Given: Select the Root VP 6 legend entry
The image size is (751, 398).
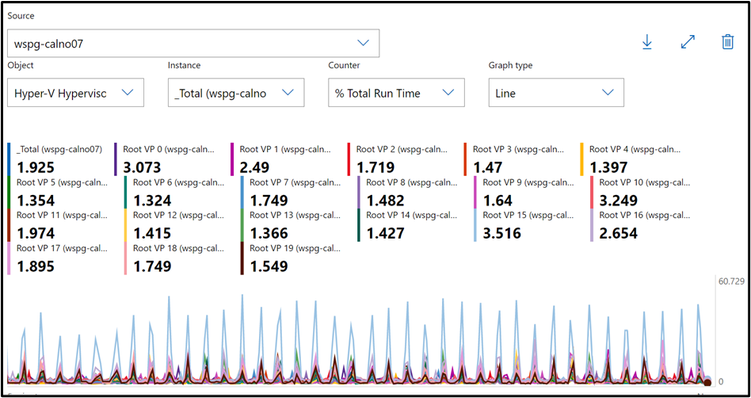Looking at the screenshot, I should (x=174, y=193).
